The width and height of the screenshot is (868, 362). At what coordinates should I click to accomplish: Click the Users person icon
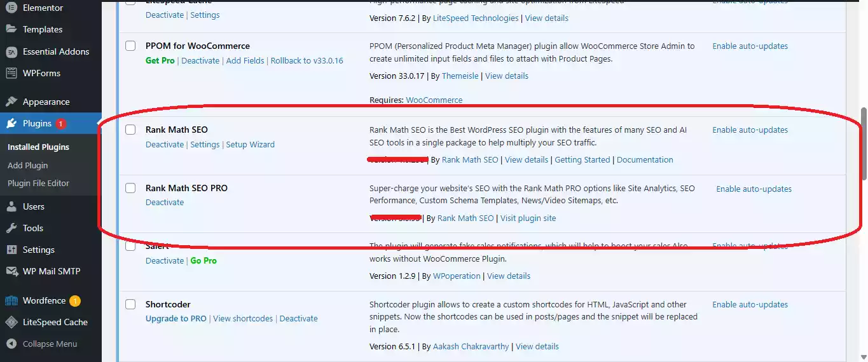(11, 206)
